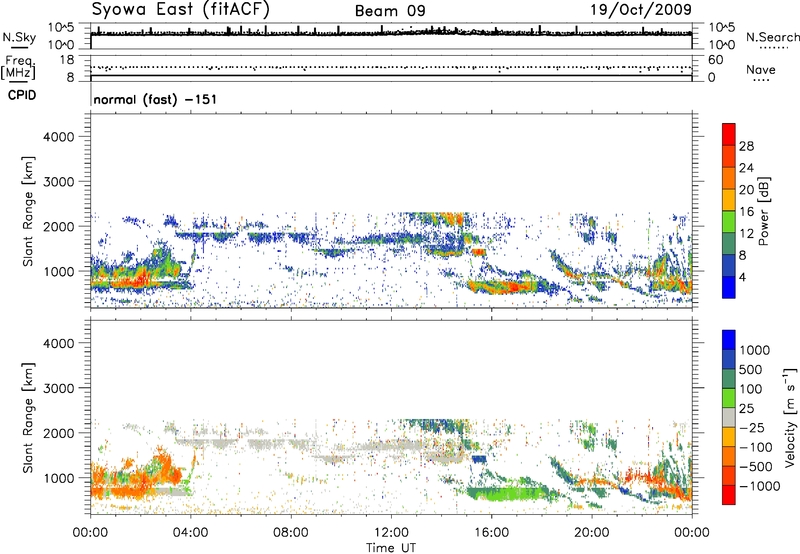Screen dimensions: 800x554
Task: Click the date '19/Oct/2009'
Action: pos(641,10)
